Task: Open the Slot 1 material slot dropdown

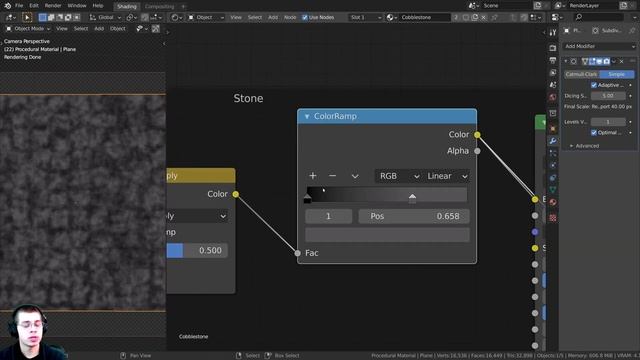Action: (365, 17)
